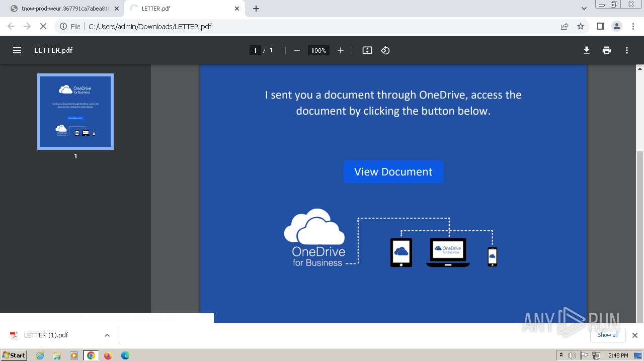Viewport: 644px width, 362px height.
Task: Open the 2:48 PM clock
Action: pos(618,355)
